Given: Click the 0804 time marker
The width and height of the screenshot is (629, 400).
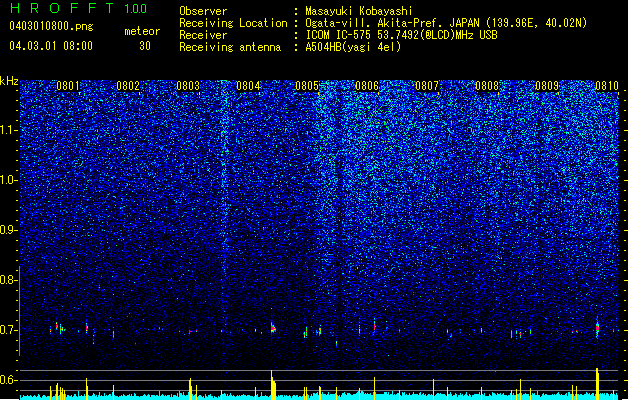Looking at the screenshot, I should (x=248, y=86).
